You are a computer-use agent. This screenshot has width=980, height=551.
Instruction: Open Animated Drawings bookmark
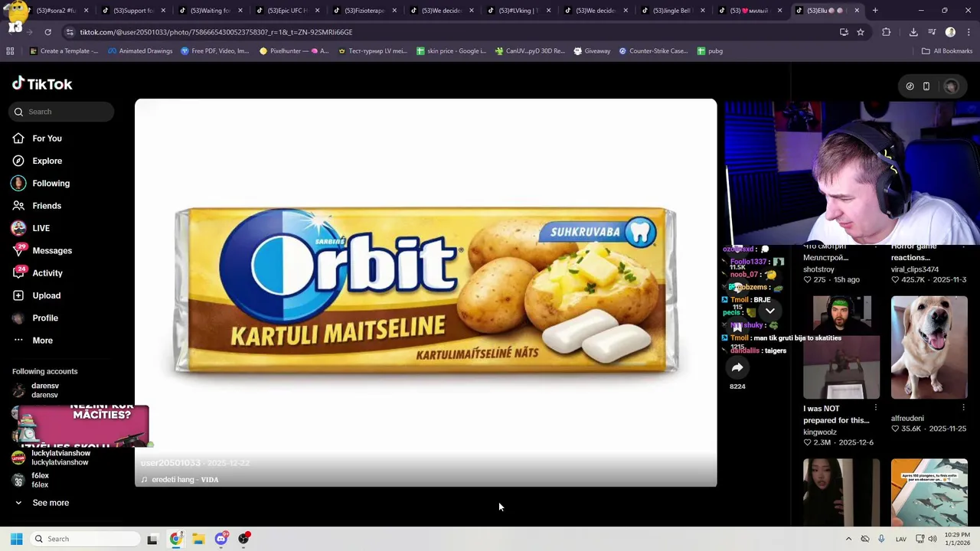[x=140, y=51]
